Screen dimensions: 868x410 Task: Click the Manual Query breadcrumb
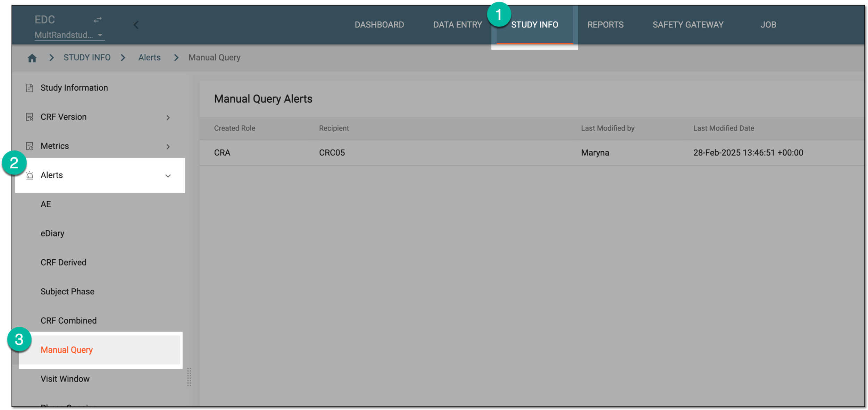[214, 58]
